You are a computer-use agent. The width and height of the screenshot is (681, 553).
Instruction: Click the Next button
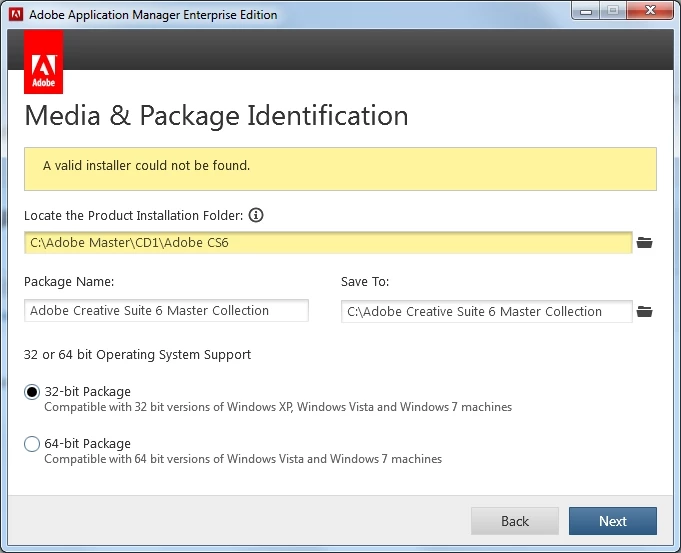613,521
